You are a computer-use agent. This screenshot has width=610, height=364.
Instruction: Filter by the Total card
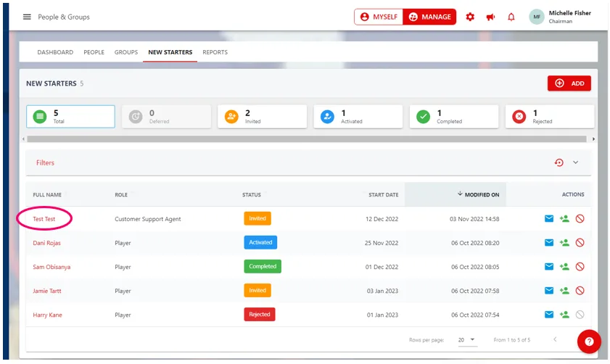pos(70,116)
